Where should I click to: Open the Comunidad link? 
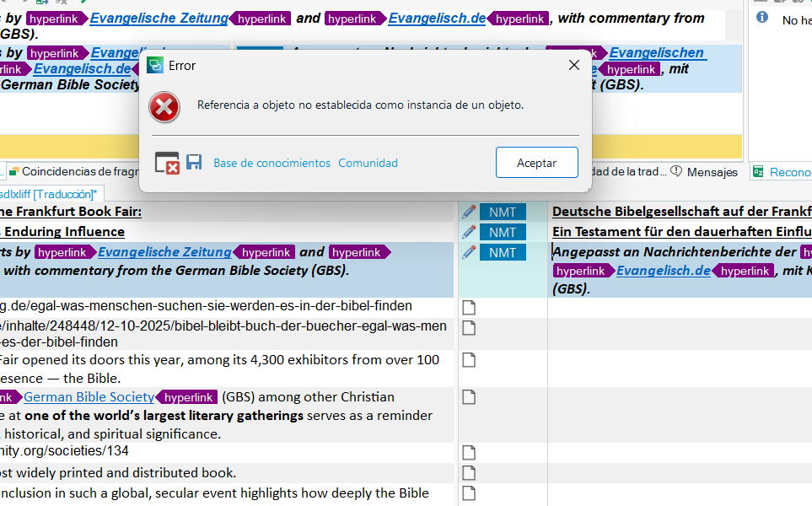368,163
